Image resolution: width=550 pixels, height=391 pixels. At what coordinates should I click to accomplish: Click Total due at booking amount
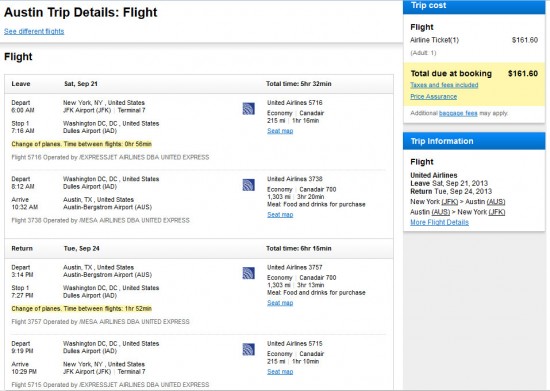pyautogui.click(x=523, y=73)
